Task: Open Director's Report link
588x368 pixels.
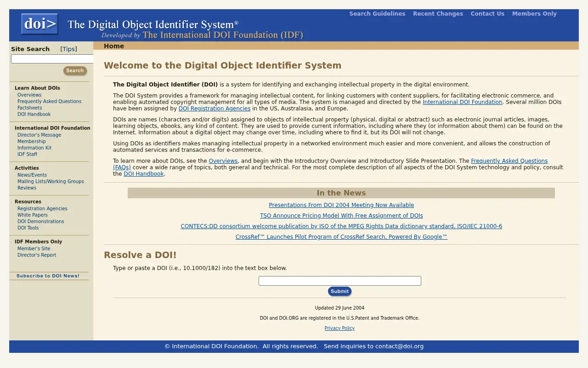Action: (x=37, y=255)
